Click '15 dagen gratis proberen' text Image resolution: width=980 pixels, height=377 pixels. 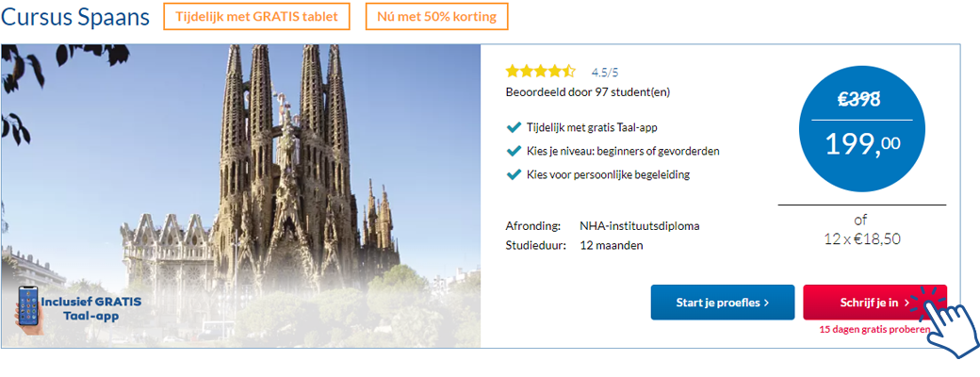874,330
